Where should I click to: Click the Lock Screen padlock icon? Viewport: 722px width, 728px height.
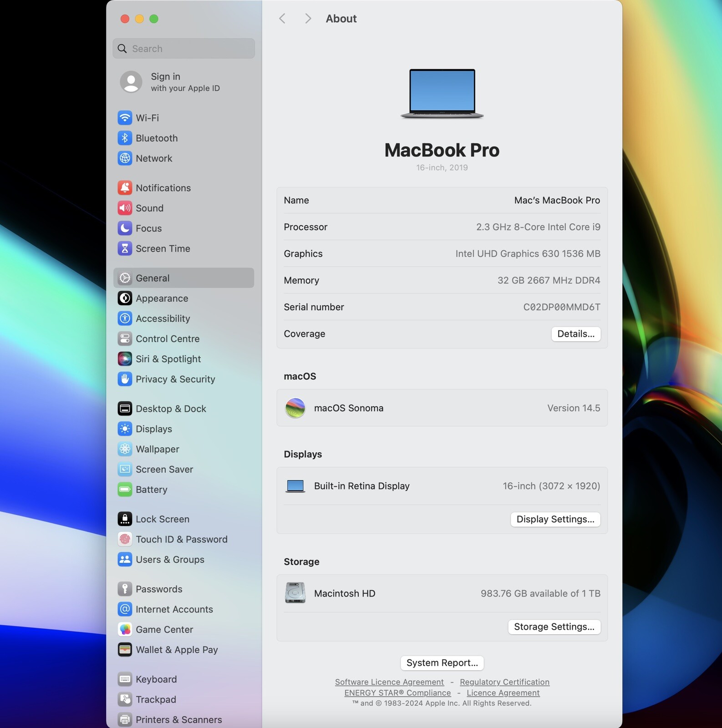click(x=125, y=519)
